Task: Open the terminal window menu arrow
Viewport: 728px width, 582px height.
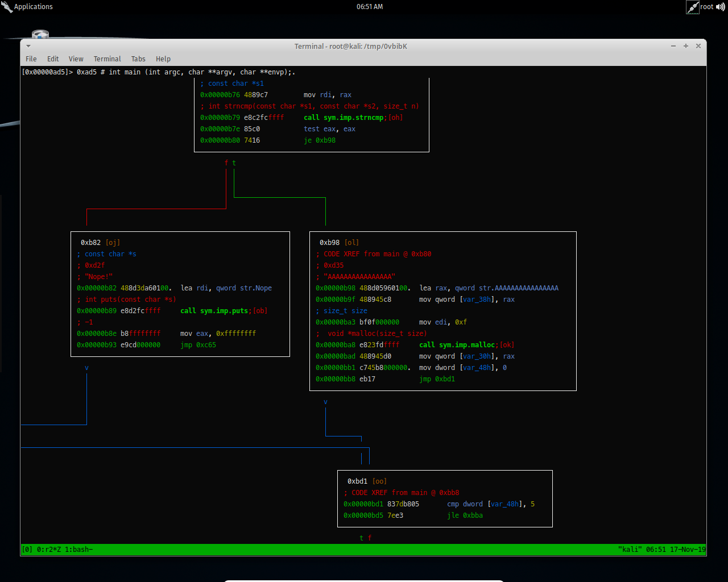Action: click(x=28, y=46)
